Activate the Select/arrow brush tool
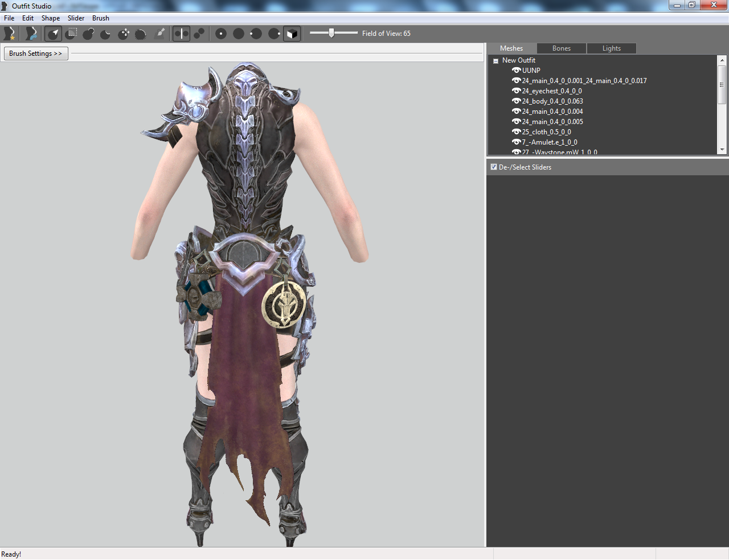 pos(53,34)
